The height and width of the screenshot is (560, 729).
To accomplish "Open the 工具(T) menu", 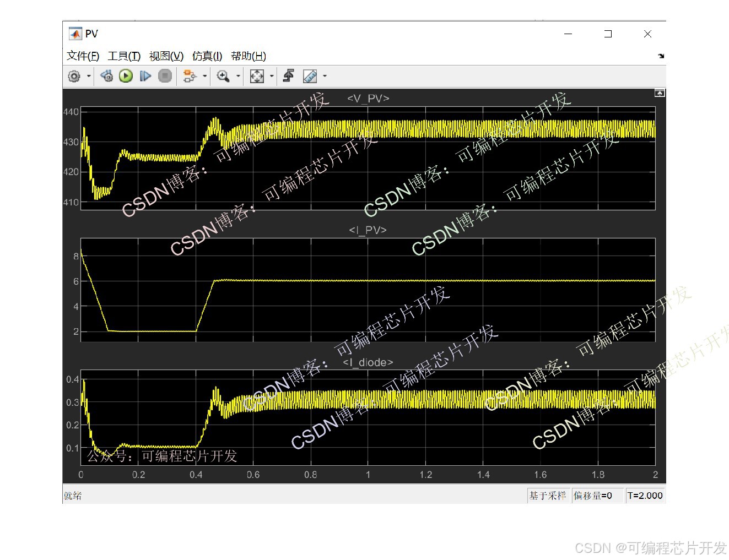I will [x=124, y=56].
